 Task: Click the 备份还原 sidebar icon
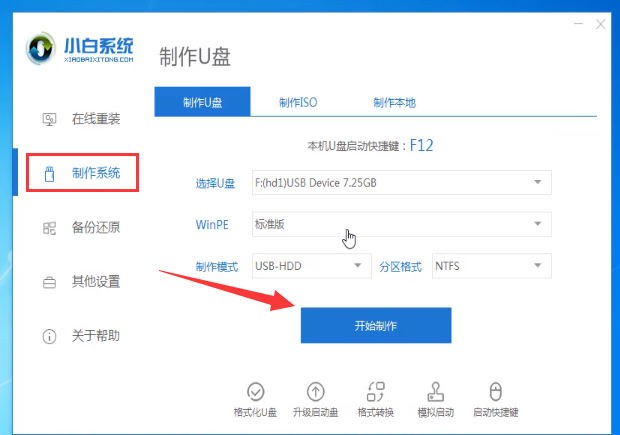(49, 227)
